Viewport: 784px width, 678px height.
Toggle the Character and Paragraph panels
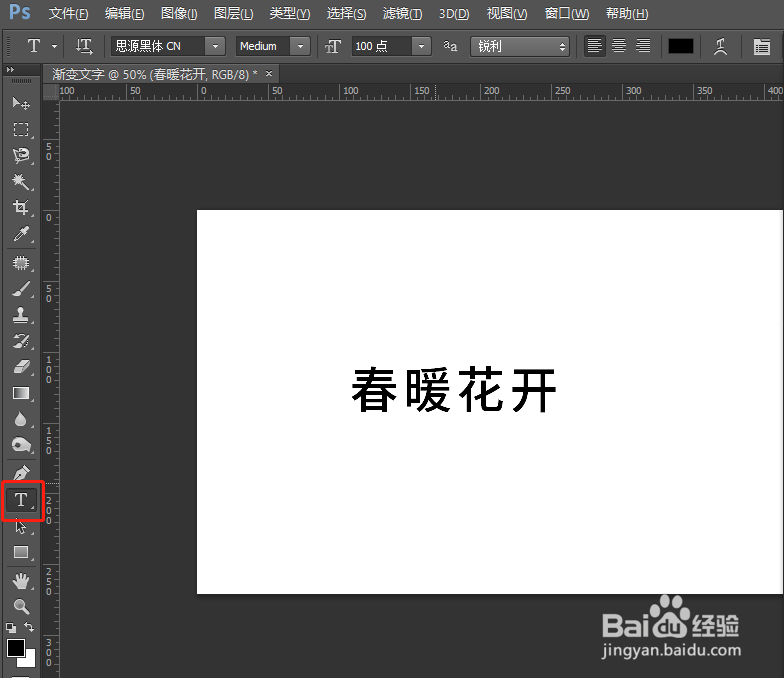[762, 46]
